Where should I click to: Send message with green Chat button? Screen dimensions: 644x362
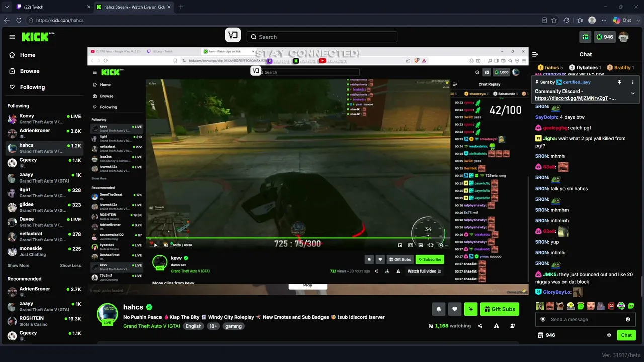click(x=626, y=335)
